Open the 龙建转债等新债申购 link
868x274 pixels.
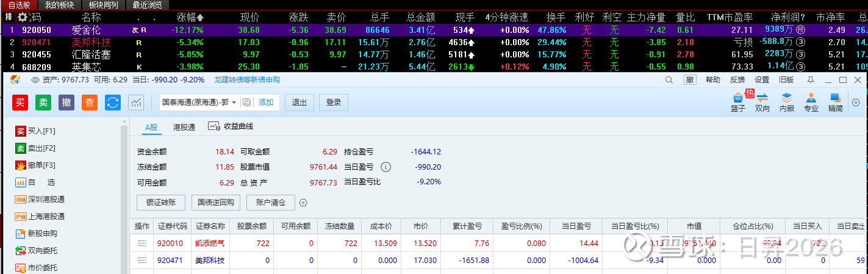(x=247, y=80)
